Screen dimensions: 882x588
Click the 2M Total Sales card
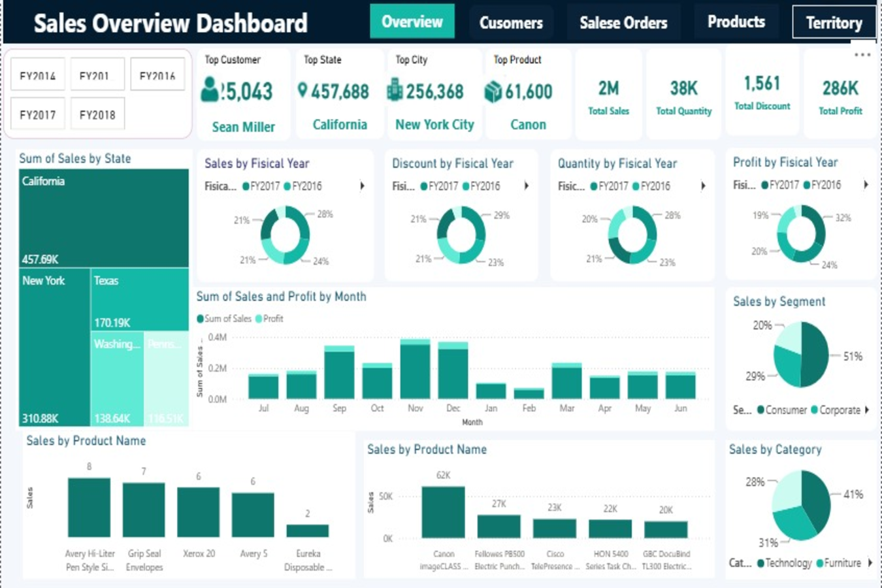click(x=608, y=94)
